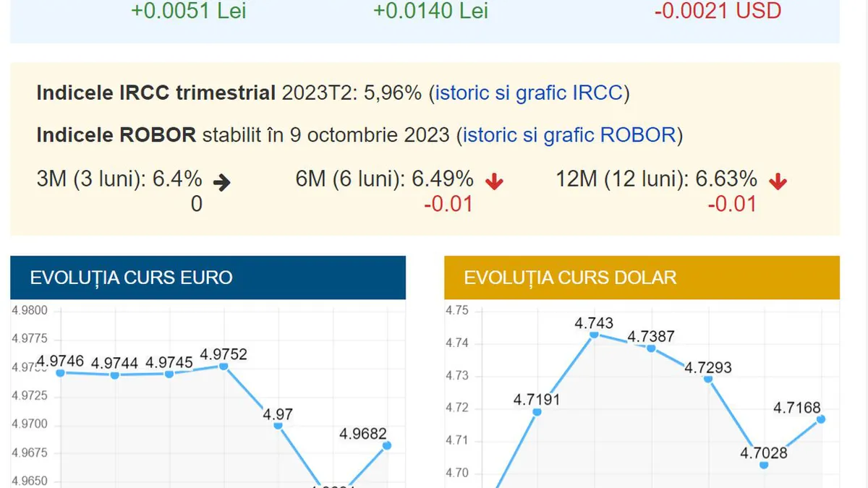The height and width of the screenshot is (488, 868).
Task: Select the 4.9745 data point on euro chart
Action: [x=169, y=374]
